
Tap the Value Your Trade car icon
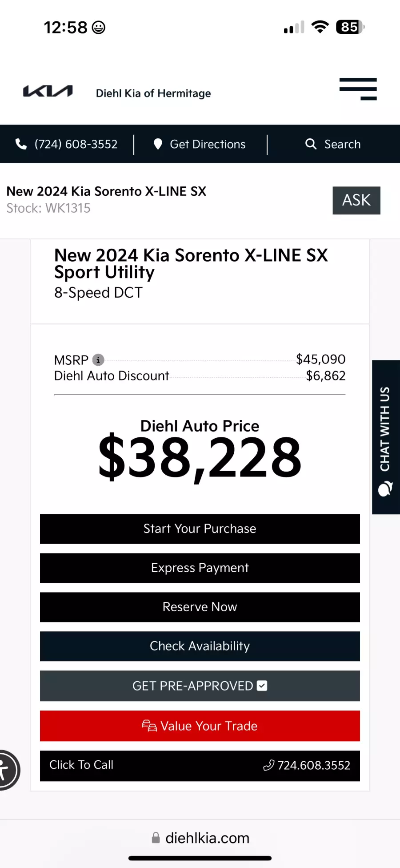pyautogui.click(x=149, y=726)
